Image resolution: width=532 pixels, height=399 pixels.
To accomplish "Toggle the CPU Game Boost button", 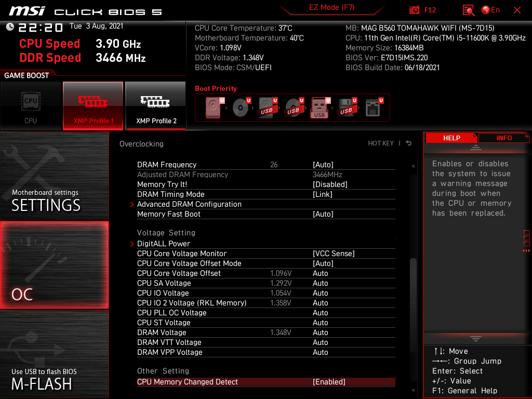I will point(31,106).
